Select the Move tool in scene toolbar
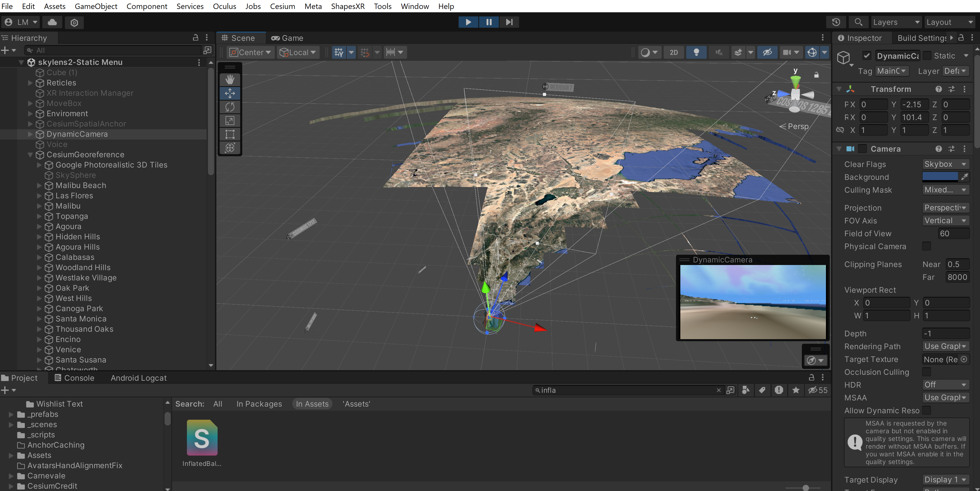 click(230, 93)
